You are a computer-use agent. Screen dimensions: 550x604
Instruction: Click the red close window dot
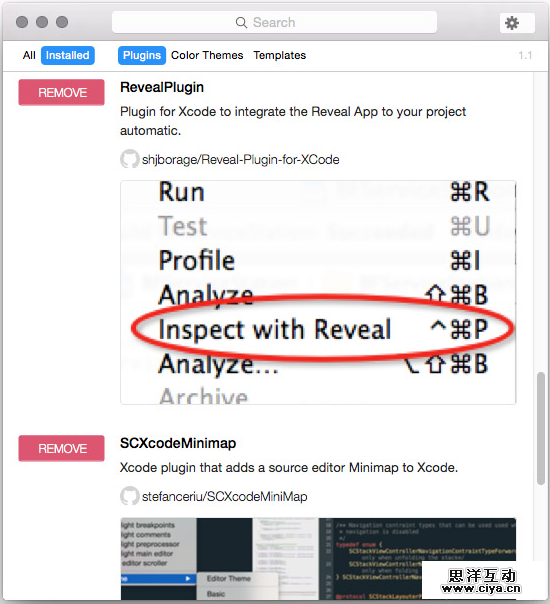(x=22, y=22)
